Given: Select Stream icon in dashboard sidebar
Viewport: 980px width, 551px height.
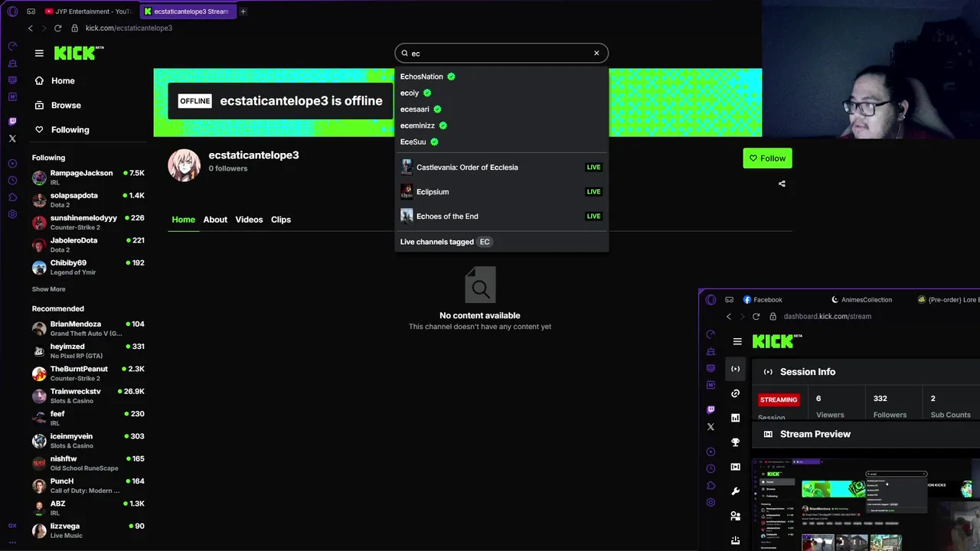Looking at the screenshot, I should [x=735, y=369].
